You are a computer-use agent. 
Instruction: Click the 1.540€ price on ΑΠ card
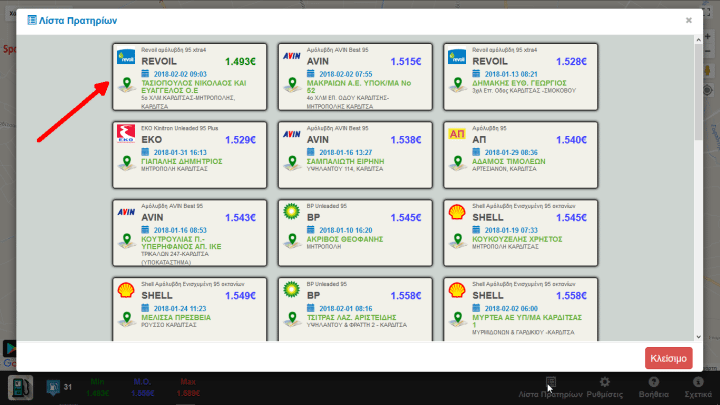coord(571,140)
